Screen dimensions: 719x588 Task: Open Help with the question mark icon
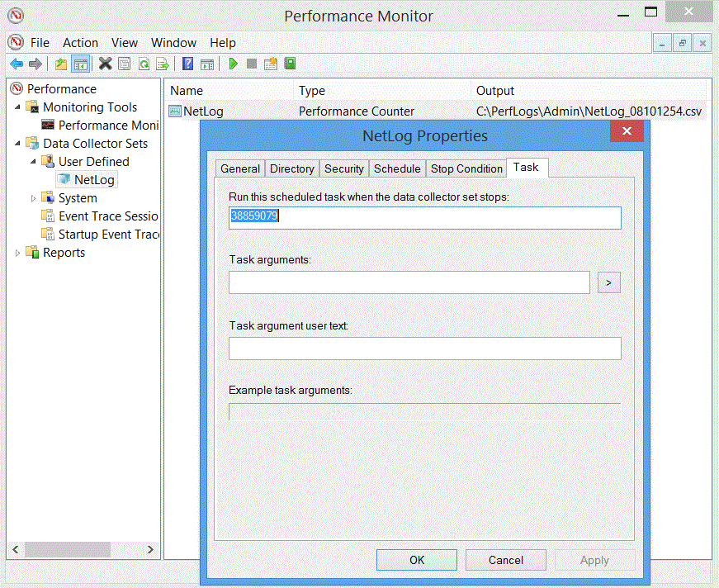tap(187, 64)
